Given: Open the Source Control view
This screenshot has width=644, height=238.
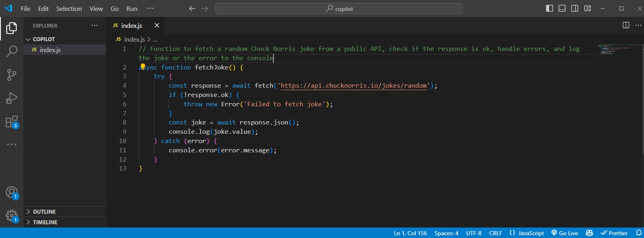Looking at the screenshot, I should (12, 75).
